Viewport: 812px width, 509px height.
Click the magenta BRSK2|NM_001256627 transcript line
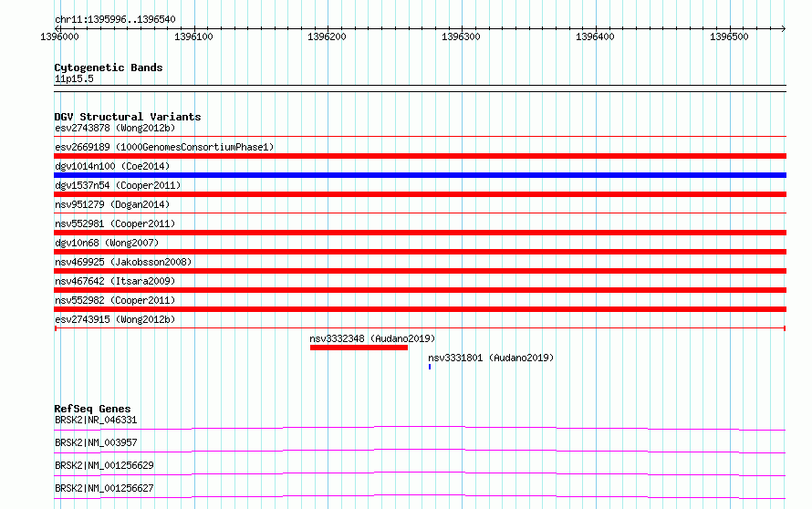[420, 496]
